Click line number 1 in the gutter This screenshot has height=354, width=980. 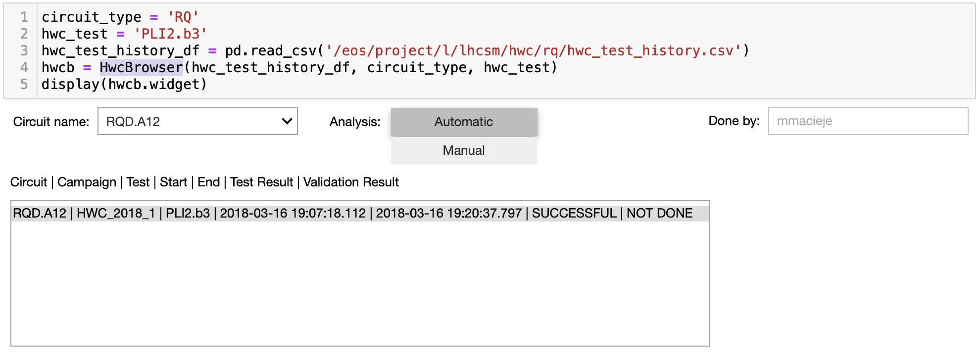click(x=24, y=17)
